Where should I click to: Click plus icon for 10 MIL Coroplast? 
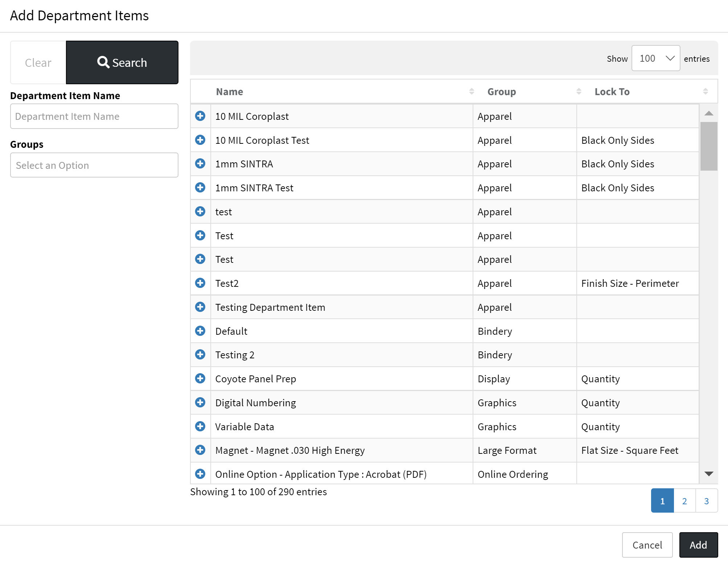pyautogui.click(x=200, y=116)
